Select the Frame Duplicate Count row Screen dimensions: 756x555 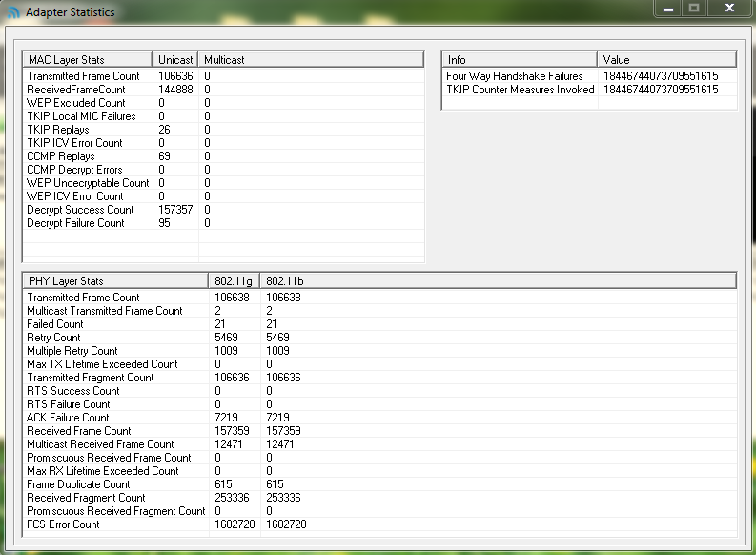pos(380,484)
